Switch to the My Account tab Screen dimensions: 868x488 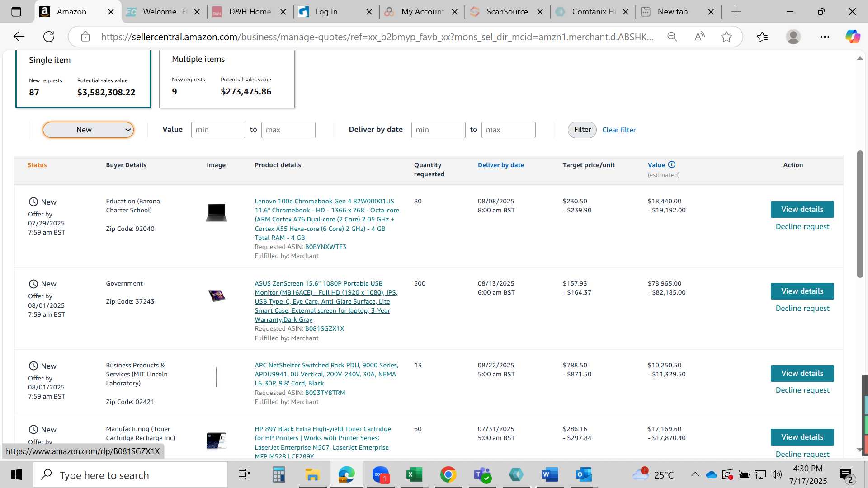[422, 12]
